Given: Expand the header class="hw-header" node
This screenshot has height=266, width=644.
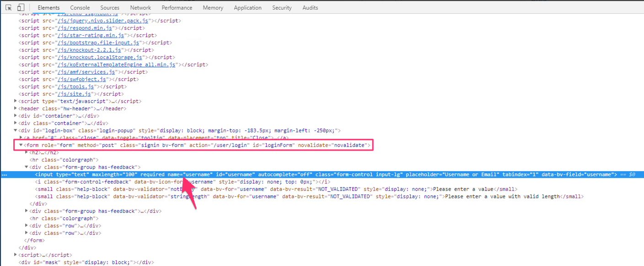Looking at the screenshot, I should (x=16, y=109).
